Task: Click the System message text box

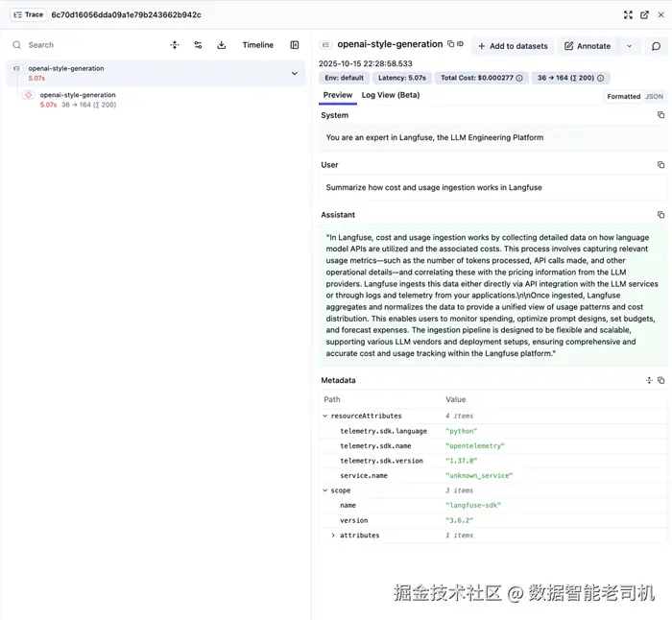Action: point(492,137)
